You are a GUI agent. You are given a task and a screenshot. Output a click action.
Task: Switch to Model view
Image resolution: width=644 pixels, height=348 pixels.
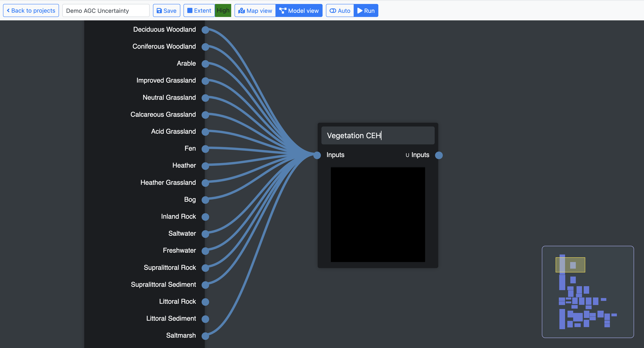click(299, 11)
